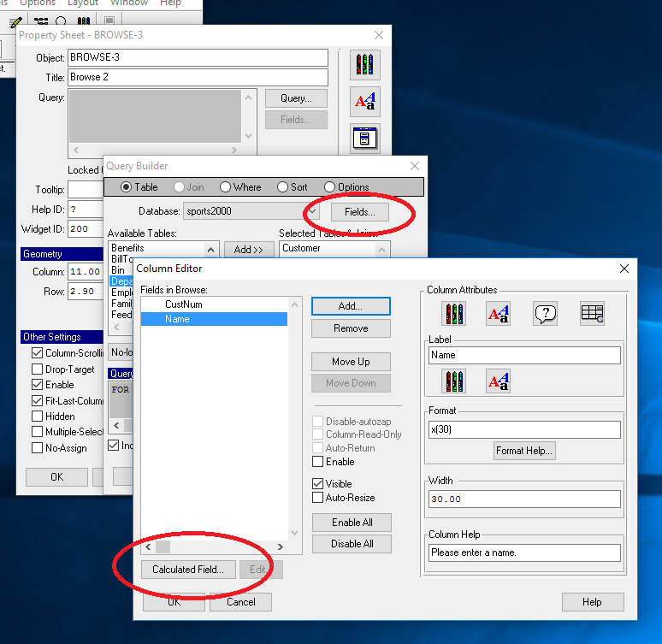Click column font icon in Column Attributes

[x=498, y=313]
